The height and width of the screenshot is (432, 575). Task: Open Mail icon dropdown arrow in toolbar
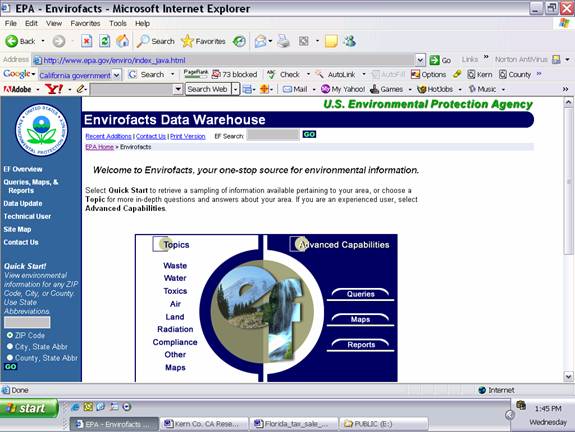pos(270,41)
